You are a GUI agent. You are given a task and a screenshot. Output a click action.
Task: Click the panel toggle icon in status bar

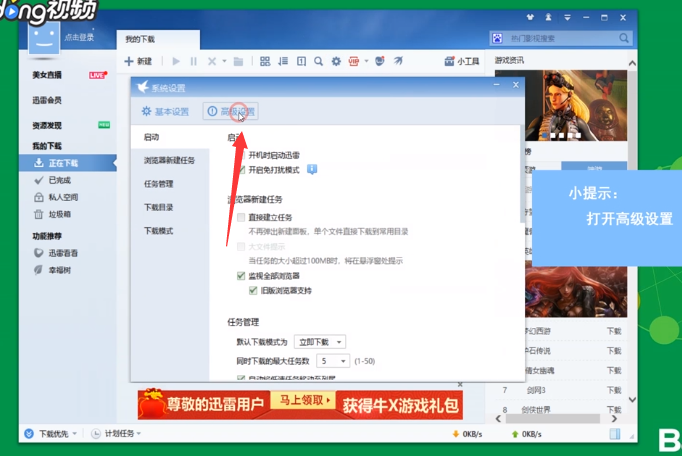(615, 434)
